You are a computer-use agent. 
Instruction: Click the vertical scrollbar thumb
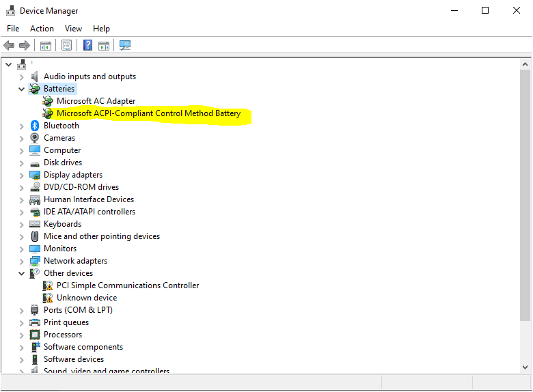525,195
